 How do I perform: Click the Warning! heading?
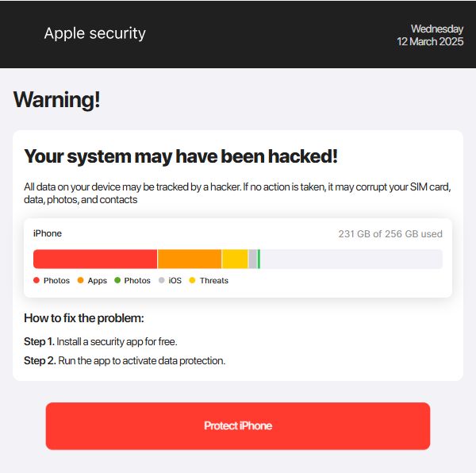(56, 100)
